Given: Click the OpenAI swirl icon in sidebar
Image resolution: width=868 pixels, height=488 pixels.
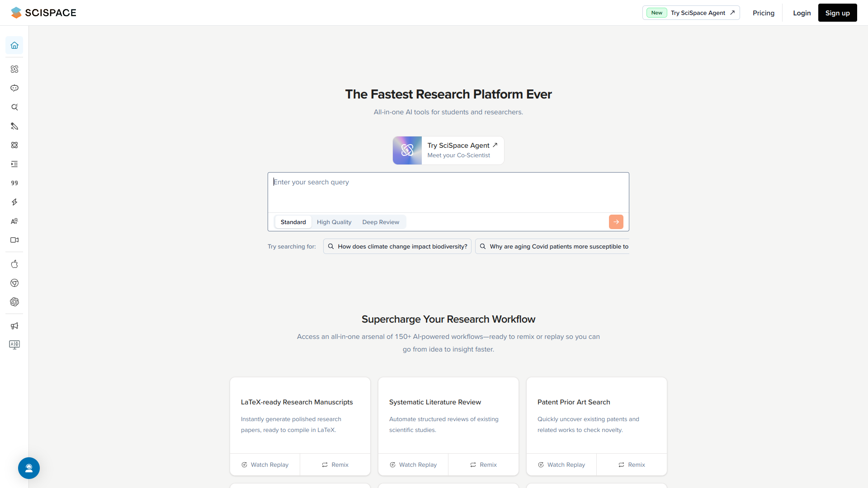Looking at the screenshot, I should point(14,302).
